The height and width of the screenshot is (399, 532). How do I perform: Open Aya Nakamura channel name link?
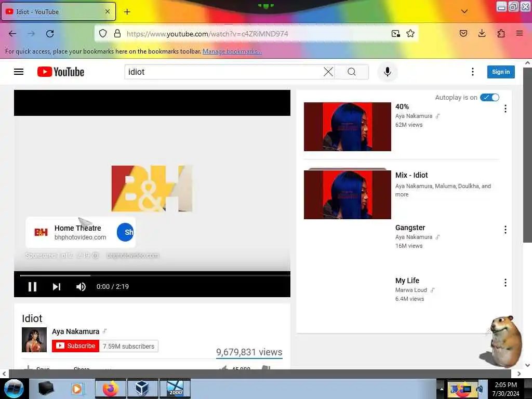click(76, 331)
